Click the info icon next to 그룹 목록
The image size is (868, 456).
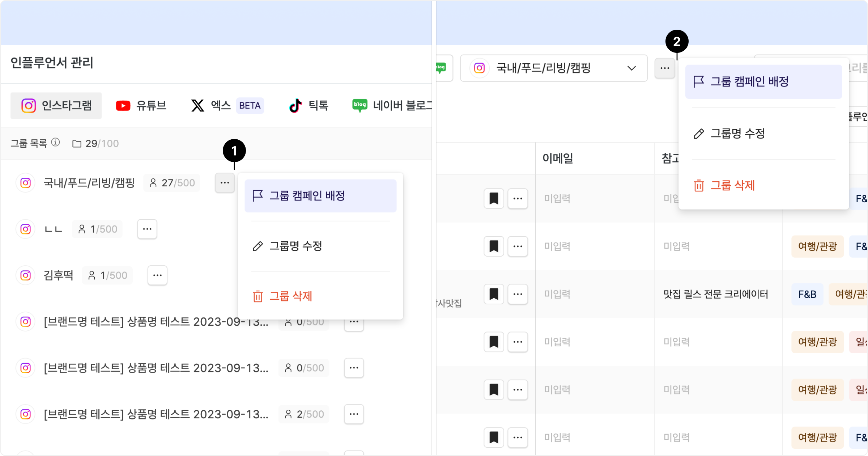(55, 142)
